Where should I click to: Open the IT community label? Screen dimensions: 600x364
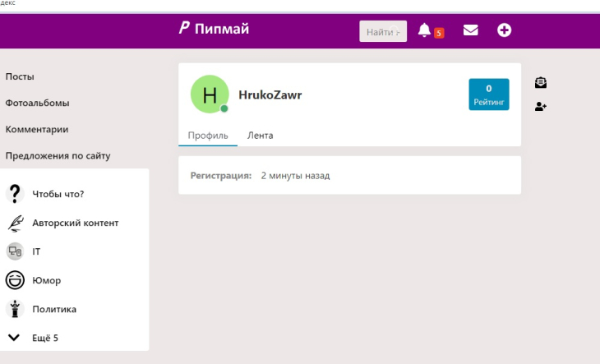click(x=36, y=251)
